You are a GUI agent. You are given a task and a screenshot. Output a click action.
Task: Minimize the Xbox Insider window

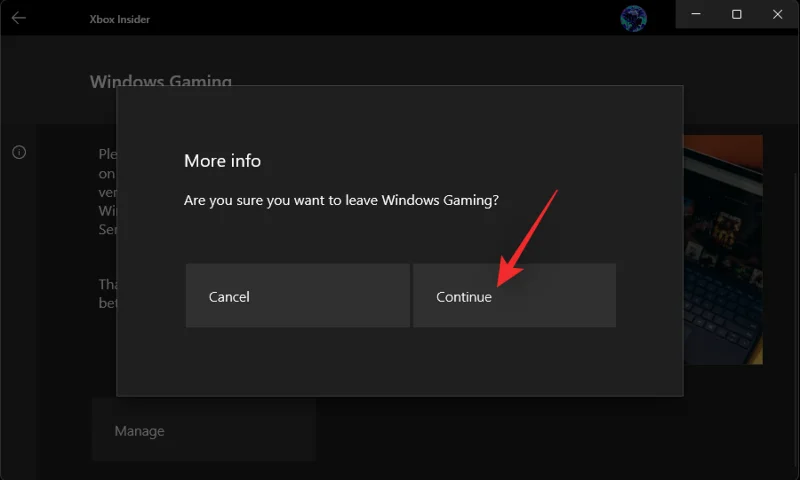click(696, 14)
